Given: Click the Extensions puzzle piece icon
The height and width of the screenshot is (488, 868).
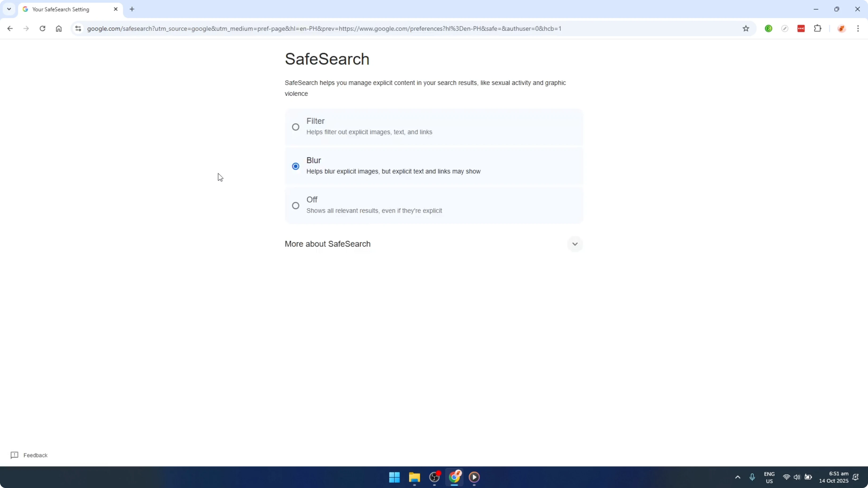Looking at the screenshot, I should coord(818,28).
